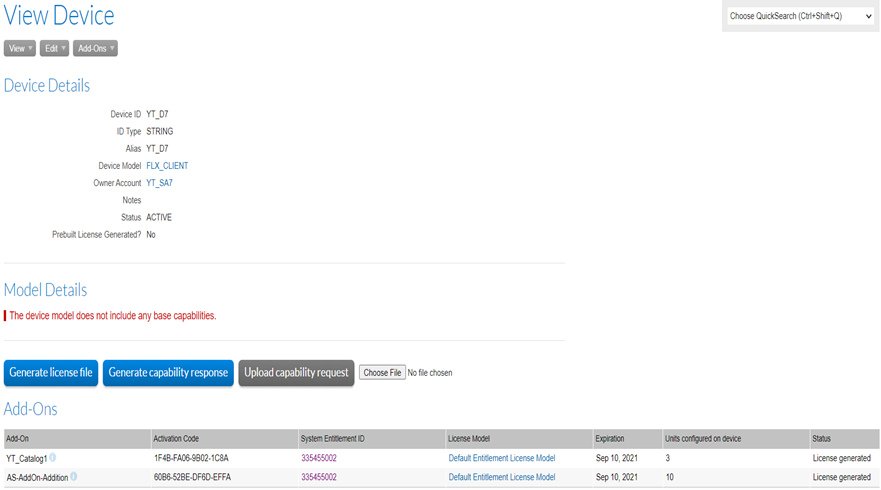Screen dimensions: 881x490
Task: Click Units configured on device header
Action: click(x=736, y=438)
